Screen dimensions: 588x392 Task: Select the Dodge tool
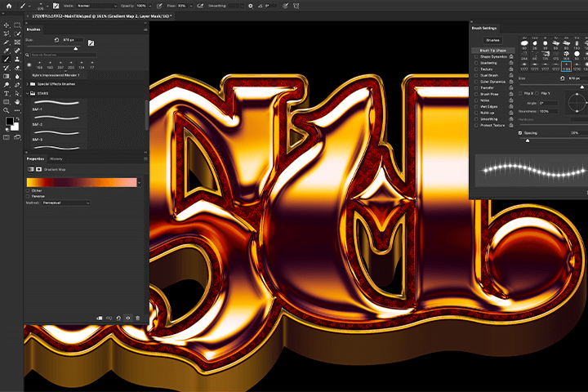pos(7,85)
